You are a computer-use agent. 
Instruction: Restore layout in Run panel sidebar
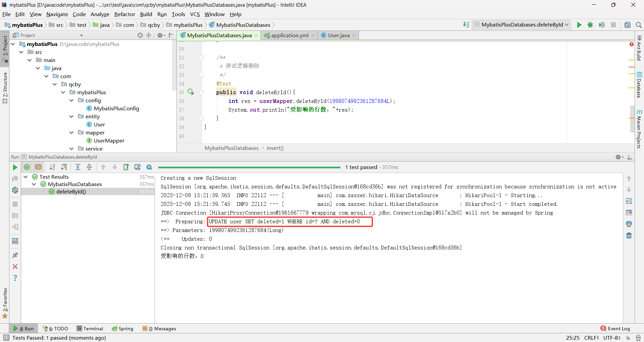coord(15,241)
